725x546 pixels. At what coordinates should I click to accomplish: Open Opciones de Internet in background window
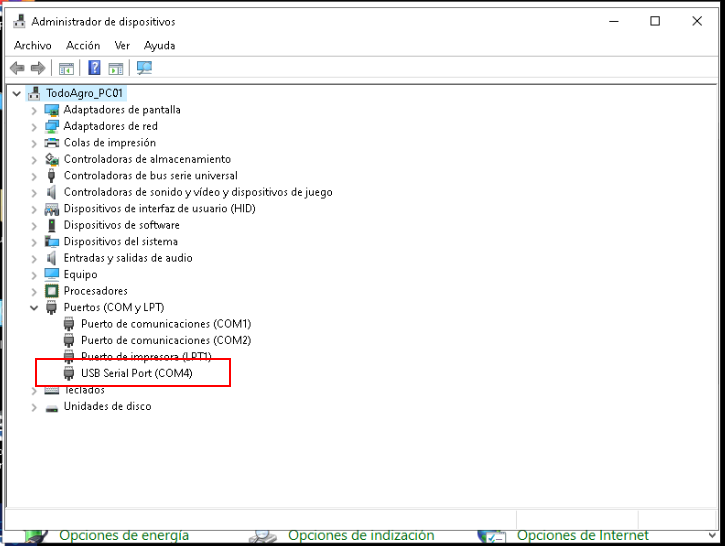[x=583, y=535]
